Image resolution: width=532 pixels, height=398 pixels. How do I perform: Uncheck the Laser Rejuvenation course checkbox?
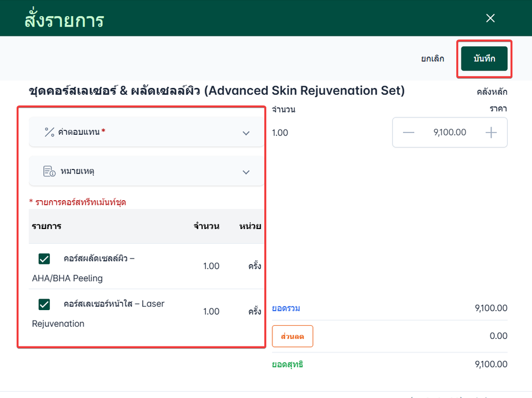tap(44, 304)
